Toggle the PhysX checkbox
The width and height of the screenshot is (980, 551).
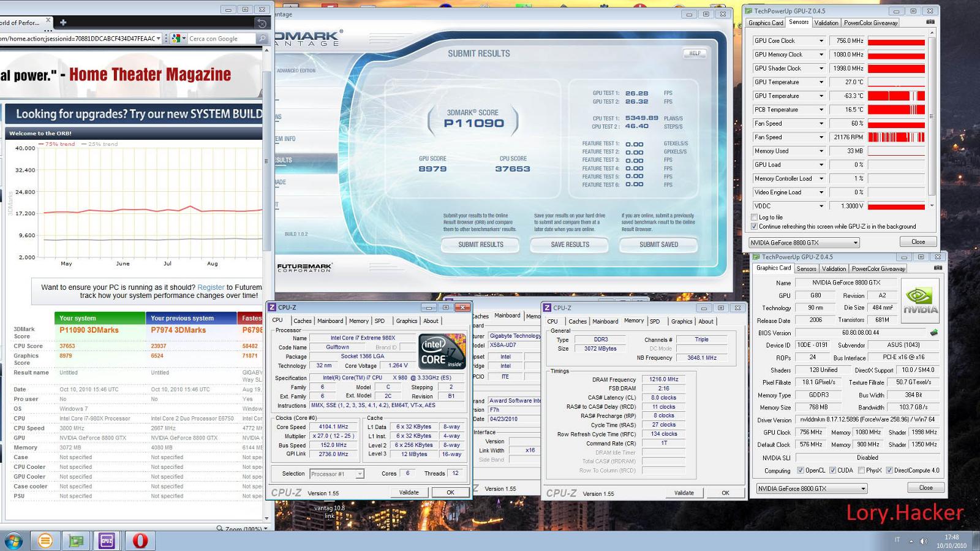point(862,470)
